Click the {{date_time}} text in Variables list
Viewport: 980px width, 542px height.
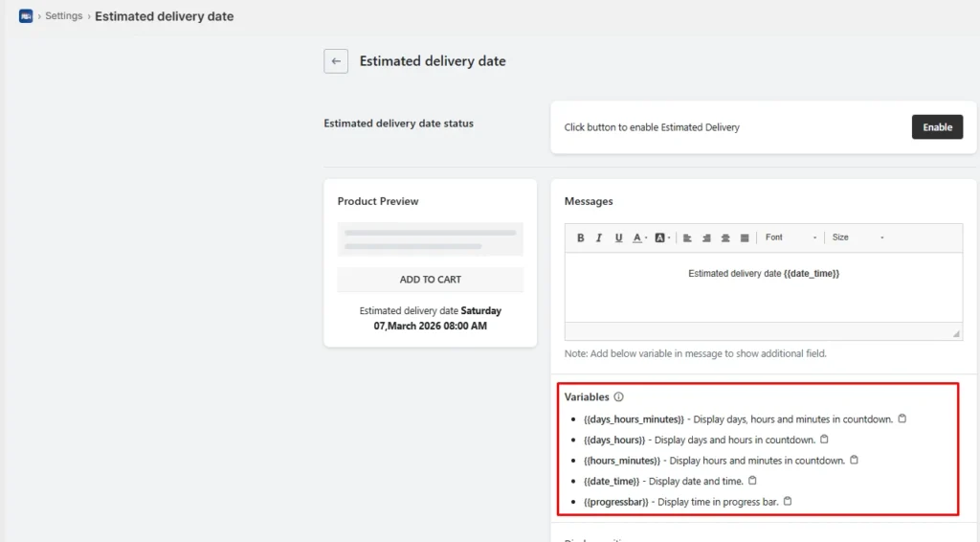click(x=612, y=482)
